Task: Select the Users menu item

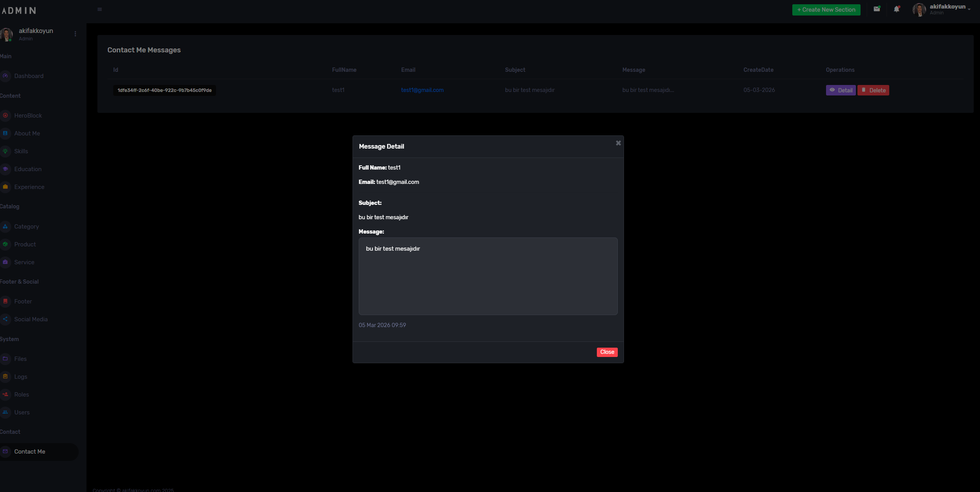Action: (x=22, y=412)
